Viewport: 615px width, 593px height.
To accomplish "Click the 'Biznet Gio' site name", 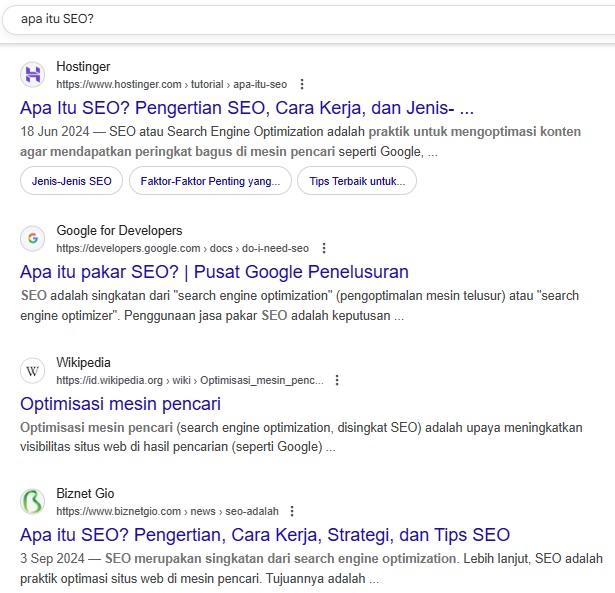I will [85, 494].
